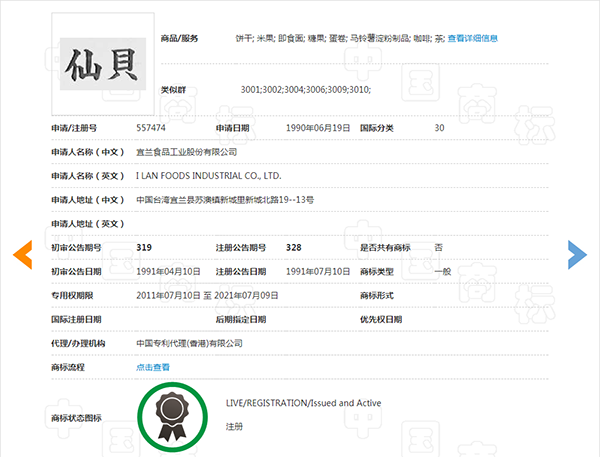Select similar groups 3001;3002;3004 text
Image resolution: width=600 pixels, height=457 pixels.
[x=272, y=90]
